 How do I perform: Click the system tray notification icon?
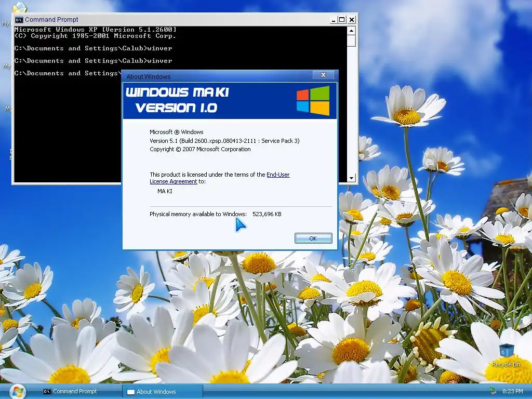(493, 391)
